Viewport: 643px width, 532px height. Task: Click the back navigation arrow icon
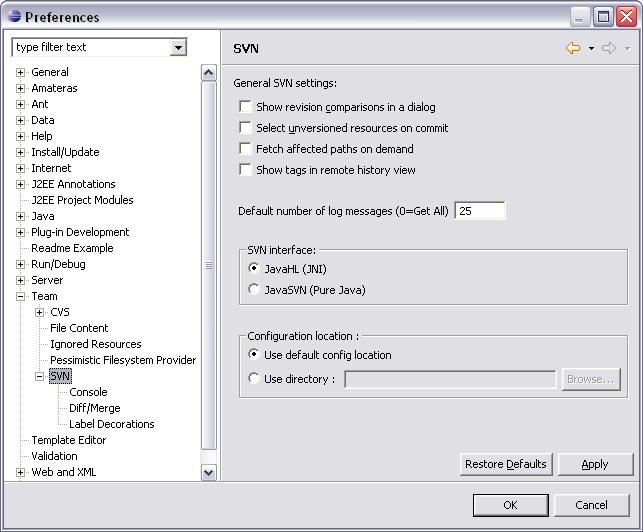click(x=573, y=48)
